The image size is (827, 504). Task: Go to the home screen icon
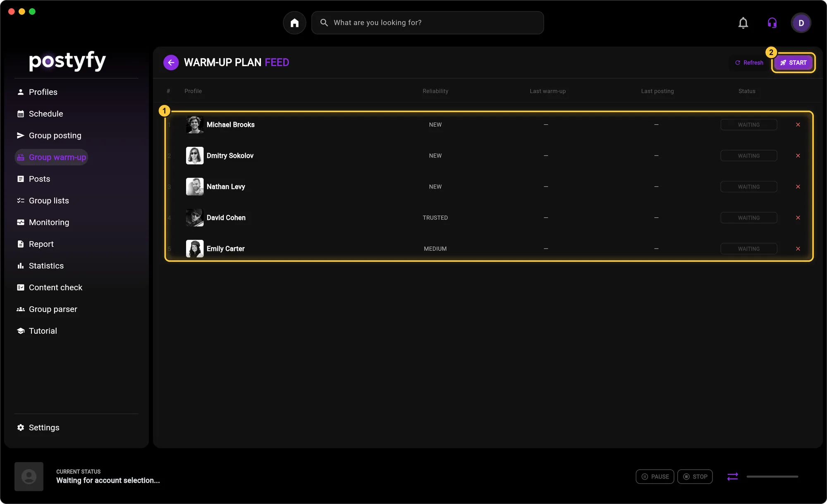pyautogui.click(x=294, y=23)
